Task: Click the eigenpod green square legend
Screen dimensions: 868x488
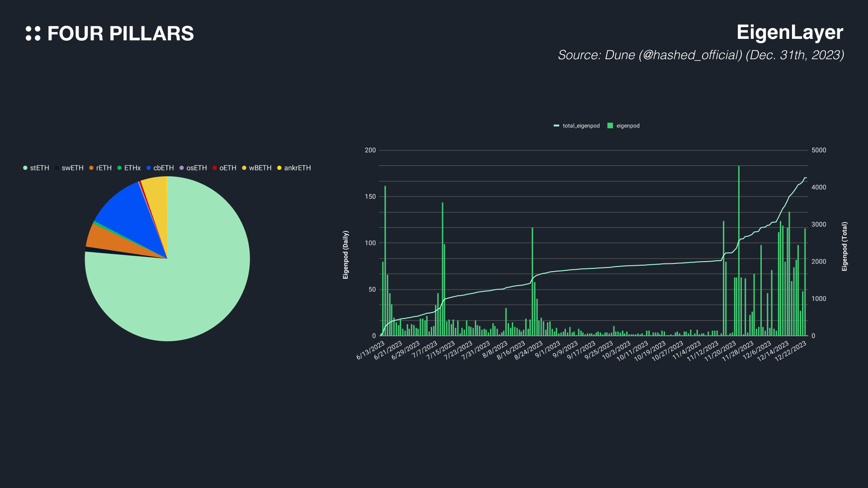Action: 610,126
